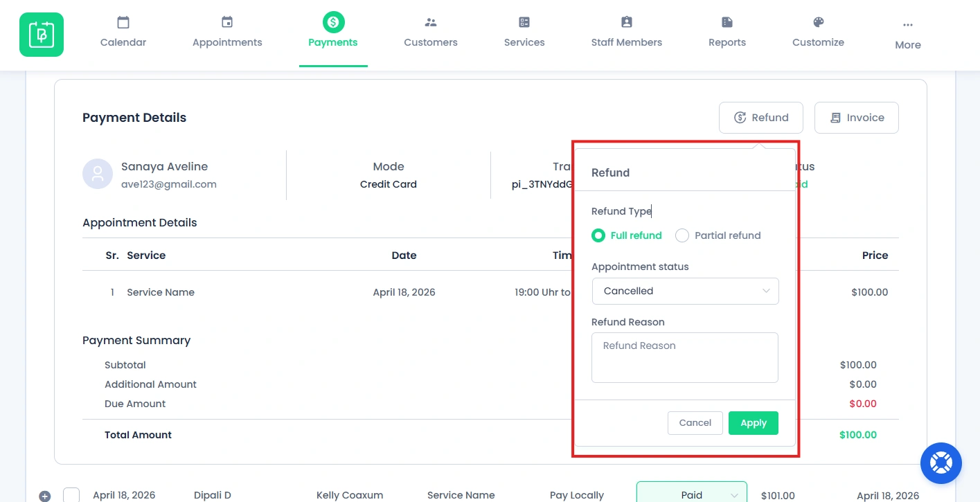The image size is (980, 502).
Task: Open the Paid status dropdown for Dipali D
Action: (692, 494)
